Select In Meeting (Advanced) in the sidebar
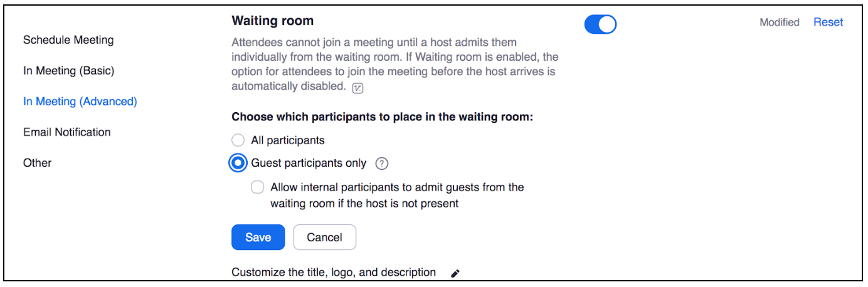This screenshot has width=868, height=287. point(80,102)
